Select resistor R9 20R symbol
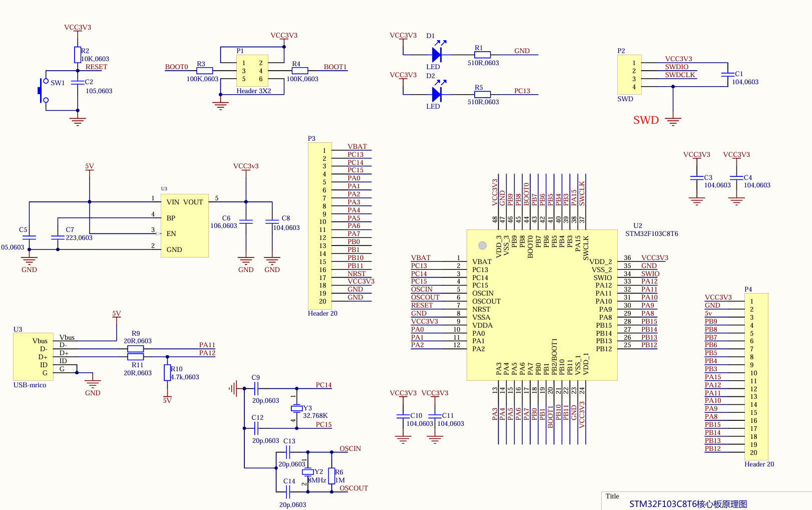 tap(136, 349)
